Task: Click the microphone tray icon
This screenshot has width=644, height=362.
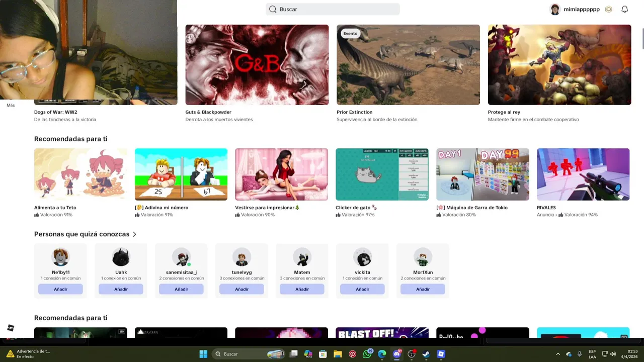Action: click(x=580, y=354)
